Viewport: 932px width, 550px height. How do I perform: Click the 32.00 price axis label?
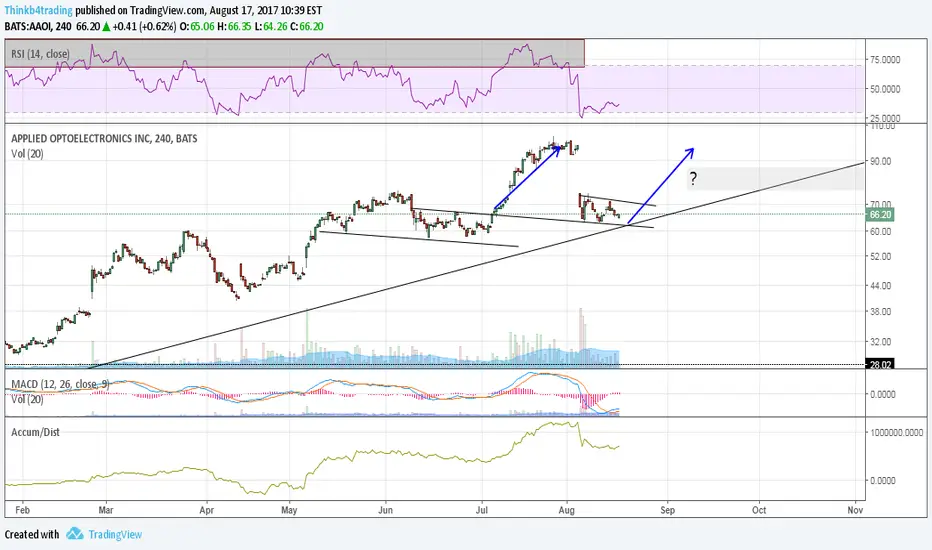click(x=880, y=342)
